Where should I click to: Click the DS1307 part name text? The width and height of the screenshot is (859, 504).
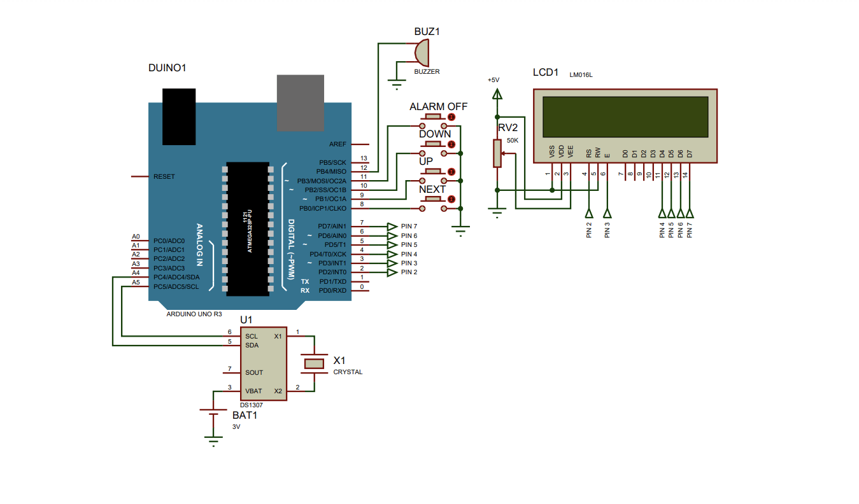tap(252, 405)
